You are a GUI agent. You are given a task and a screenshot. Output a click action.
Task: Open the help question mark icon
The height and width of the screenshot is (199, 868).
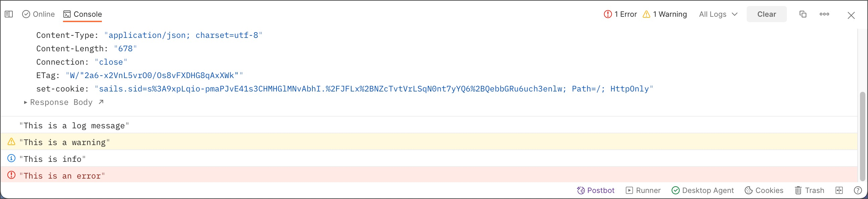(x=858, y=191)
